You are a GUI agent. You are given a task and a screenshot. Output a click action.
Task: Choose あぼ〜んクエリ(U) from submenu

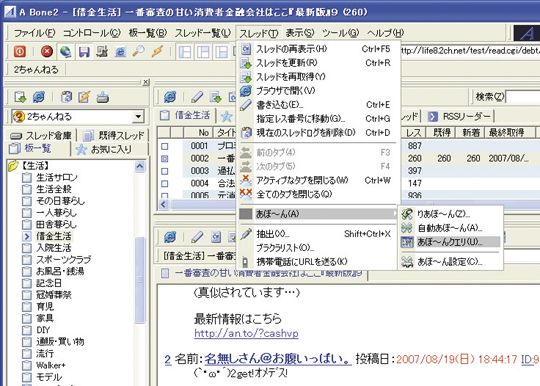pyautogui.click(x=450, y=242)
